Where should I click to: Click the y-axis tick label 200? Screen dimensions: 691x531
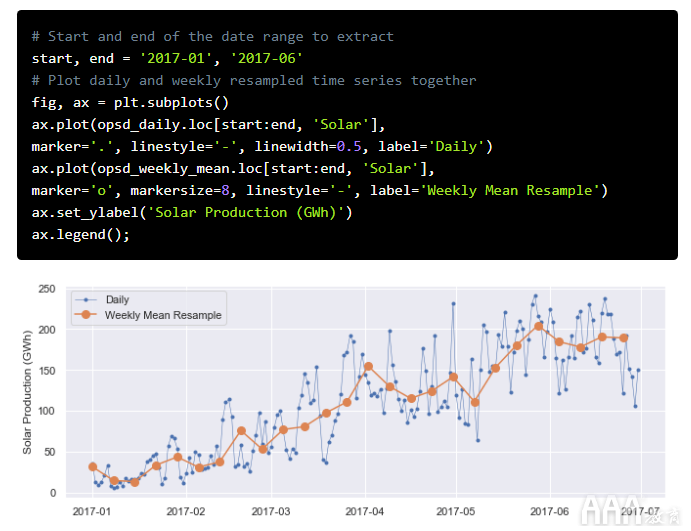click(x=47, y=330)
